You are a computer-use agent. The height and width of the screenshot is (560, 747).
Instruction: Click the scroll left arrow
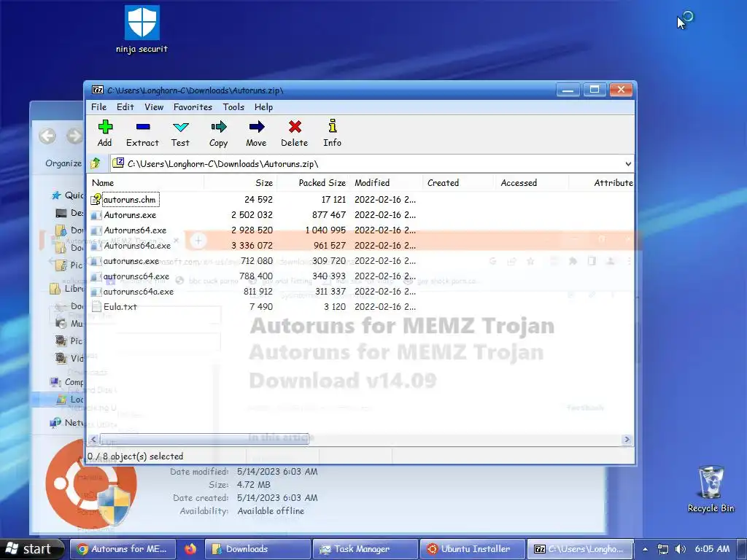click(x=93, y=439)
